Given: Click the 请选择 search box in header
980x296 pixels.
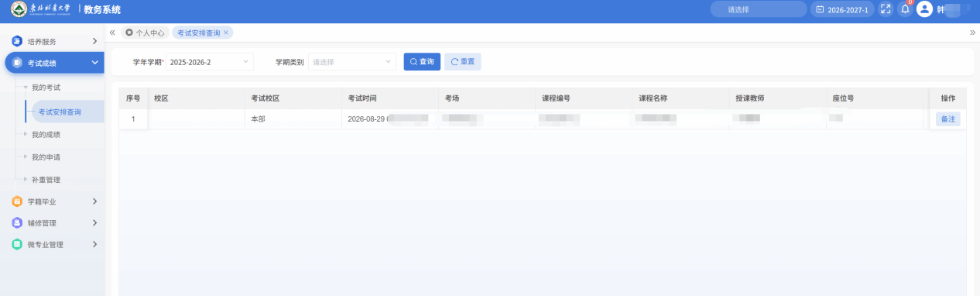Looking at the screenshot, I should coord(758,10).
